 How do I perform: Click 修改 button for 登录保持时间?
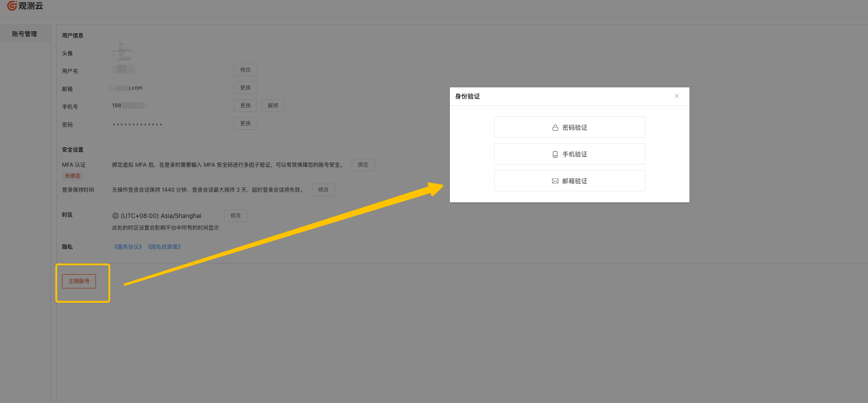click(324, 190)
